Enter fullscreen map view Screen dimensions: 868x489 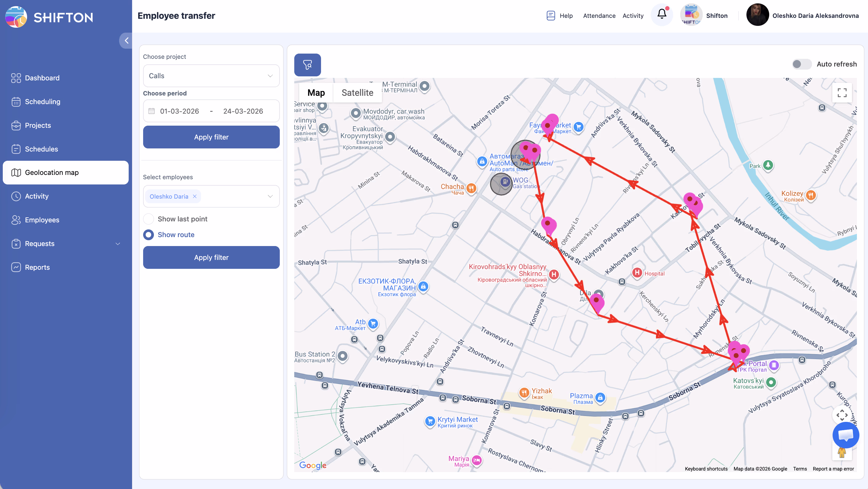point(842,93)
